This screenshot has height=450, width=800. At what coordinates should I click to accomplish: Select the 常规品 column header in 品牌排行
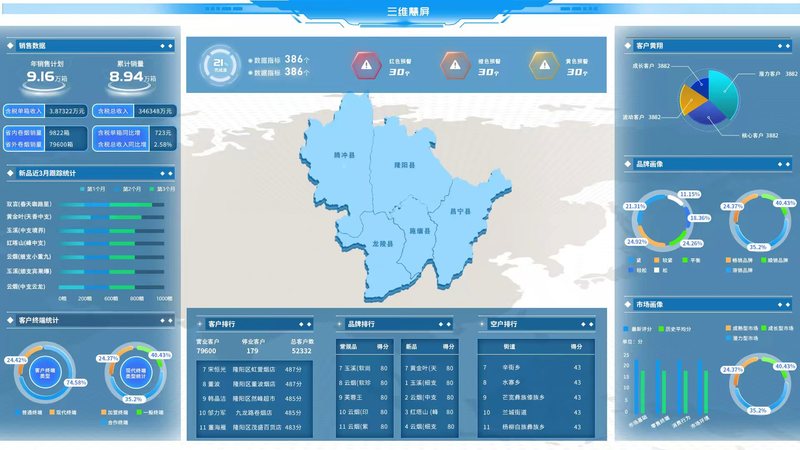[349, 346]
